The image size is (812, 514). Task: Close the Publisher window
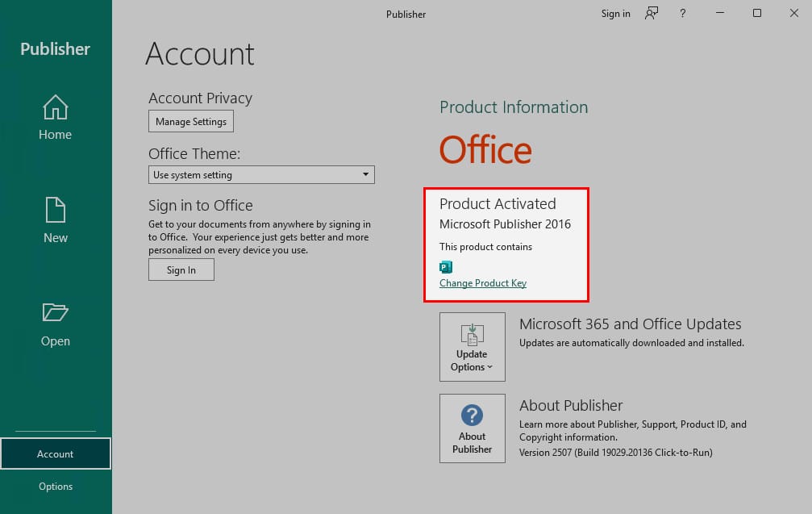794,13
